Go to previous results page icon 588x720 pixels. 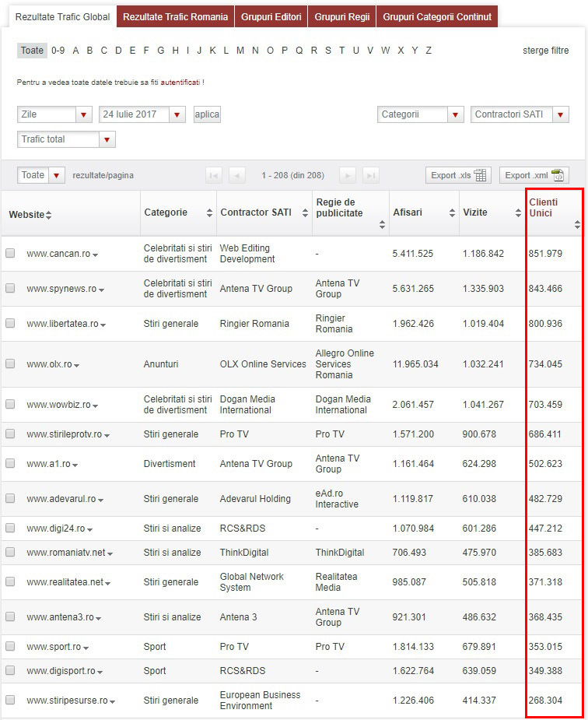pos(237,175)
